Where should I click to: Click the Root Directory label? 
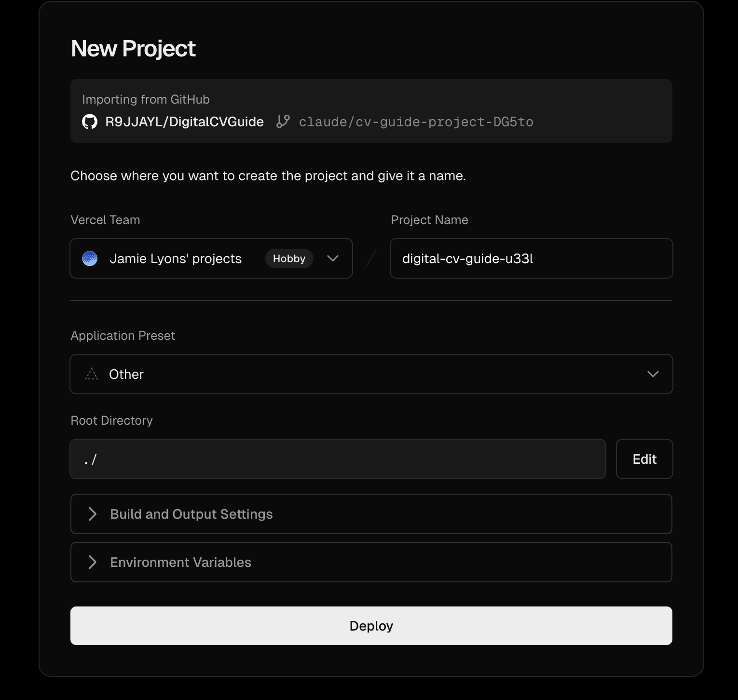tap(111, 420)
